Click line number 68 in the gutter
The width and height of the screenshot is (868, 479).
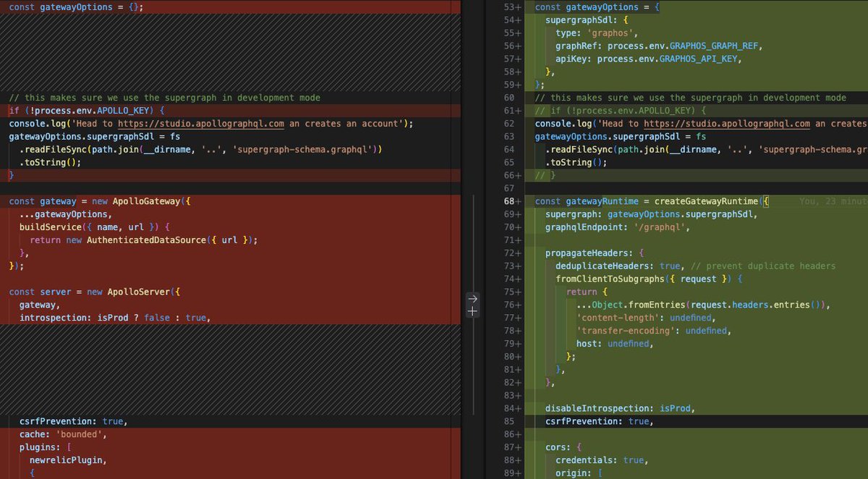tap(511, 201)
